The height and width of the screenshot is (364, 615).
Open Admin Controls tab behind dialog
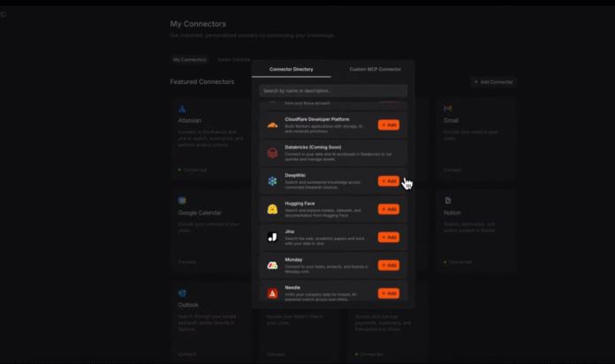pyautogui.click(x=234, y=59)
